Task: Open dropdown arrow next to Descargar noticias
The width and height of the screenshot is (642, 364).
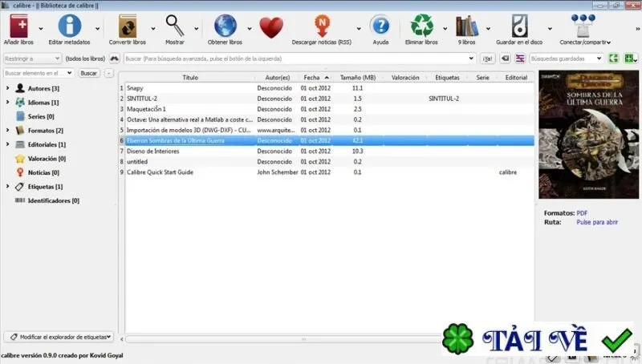Action: coord(359,29)
